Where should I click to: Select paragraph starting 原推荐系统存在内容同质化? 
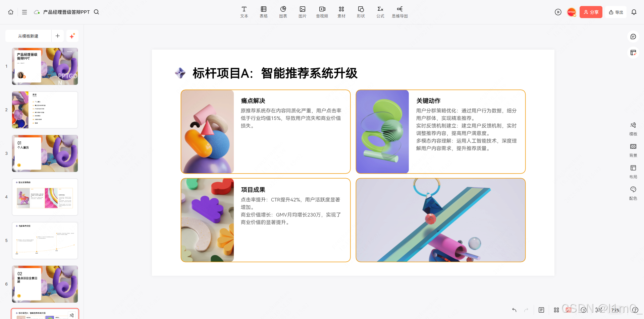coord(291,118)
